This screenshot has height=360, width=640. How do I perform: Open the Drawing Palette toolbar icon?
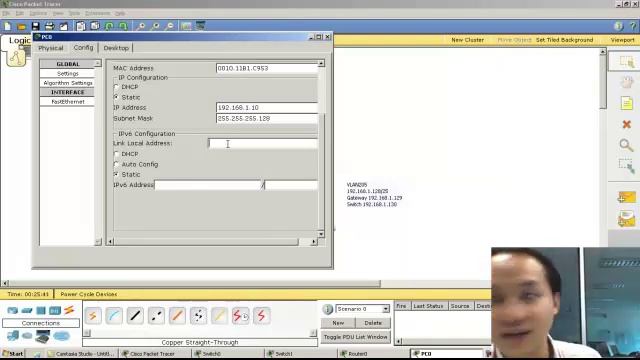186,27
